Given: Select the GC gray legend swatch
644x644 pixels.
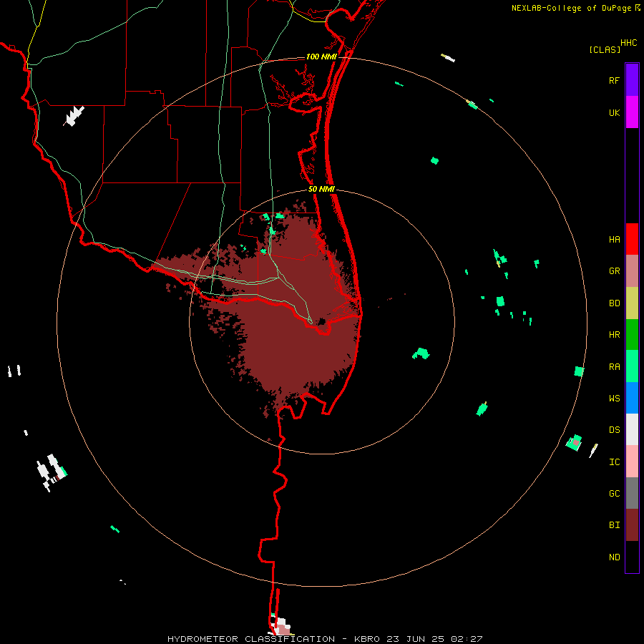Looking at the screenshot, I should coord(632,493).
